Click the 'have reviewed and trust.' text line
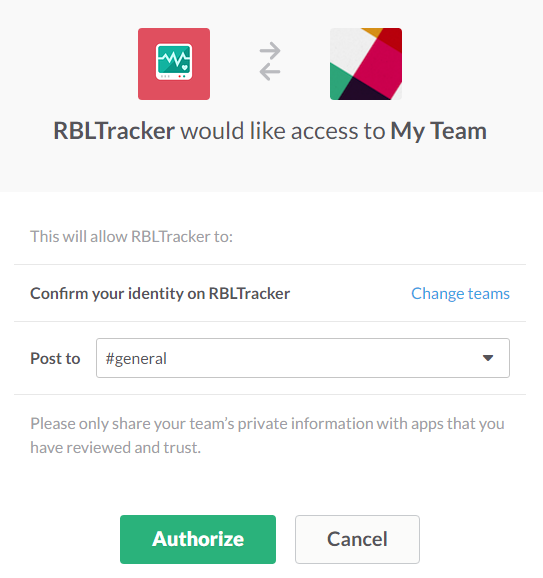Image resolution: width=543 pixels, height=578 pixels. click(x=115, y=448)
